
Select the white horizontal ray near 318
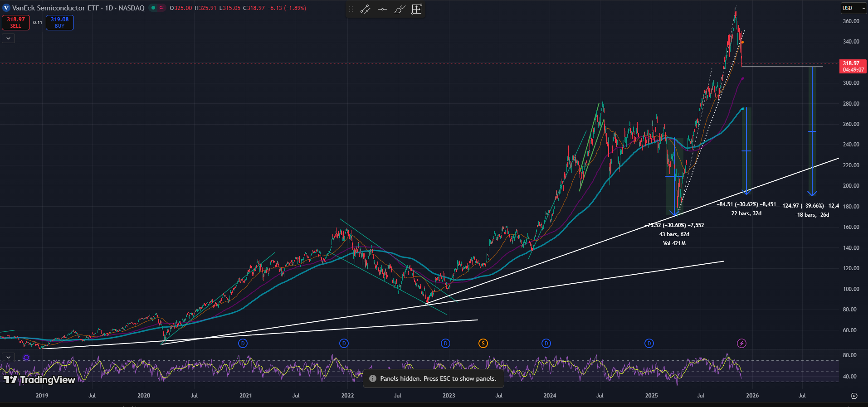pyautogui.click(x=782, y=67)
